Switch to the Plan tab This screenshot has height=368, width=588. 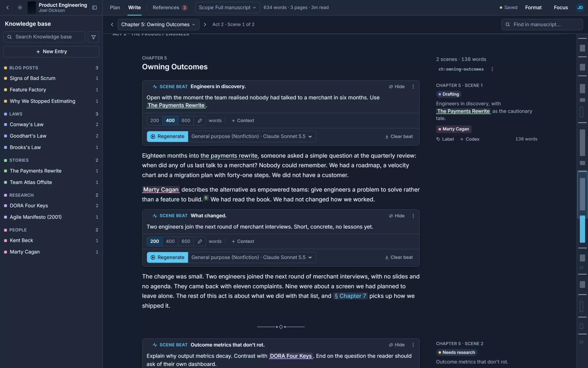(115, 8)
